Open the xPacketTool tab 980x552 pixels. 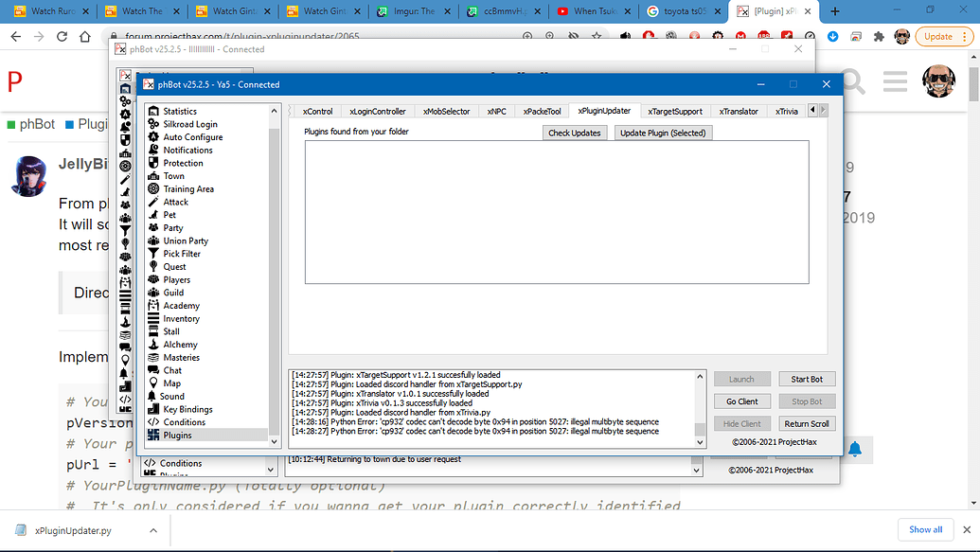542,110
